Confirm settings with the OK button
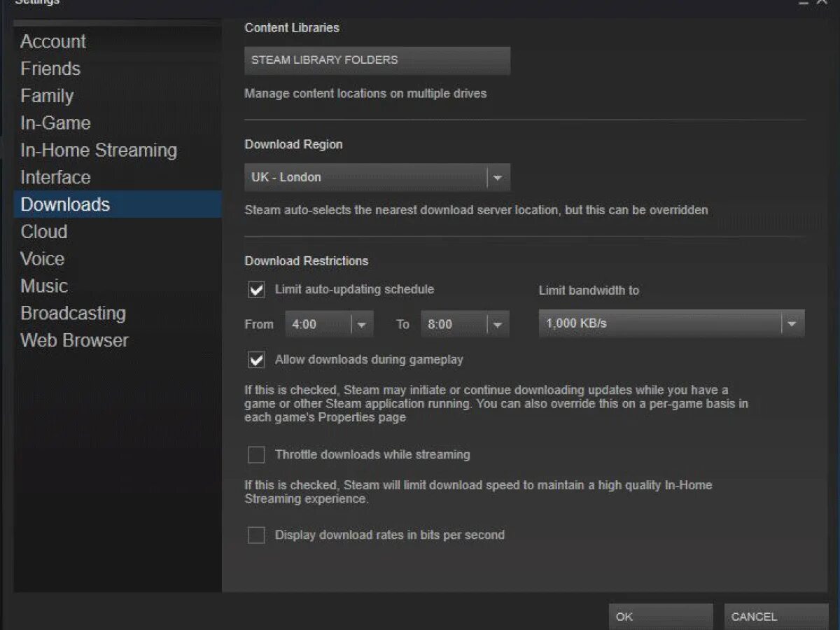 661,617
